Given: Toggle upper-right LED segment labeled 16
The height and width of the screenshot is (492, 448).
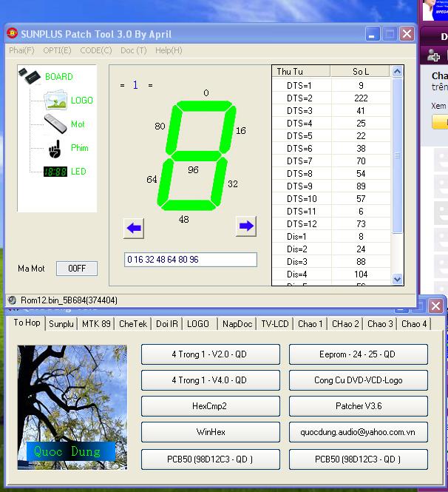Looking at the screenshot, I should click(228, 129).
